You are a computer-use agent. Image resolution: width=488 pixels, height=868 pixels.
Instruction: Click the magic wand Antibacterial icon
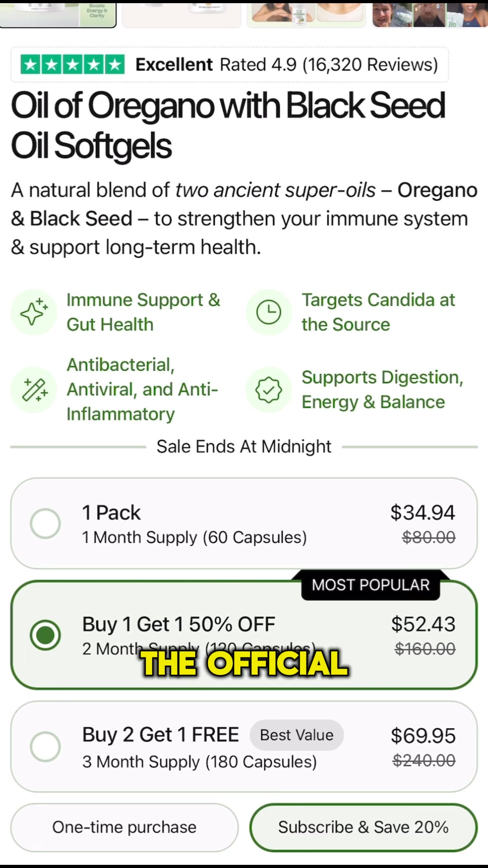pyautogui.click(x=34, y=390)
